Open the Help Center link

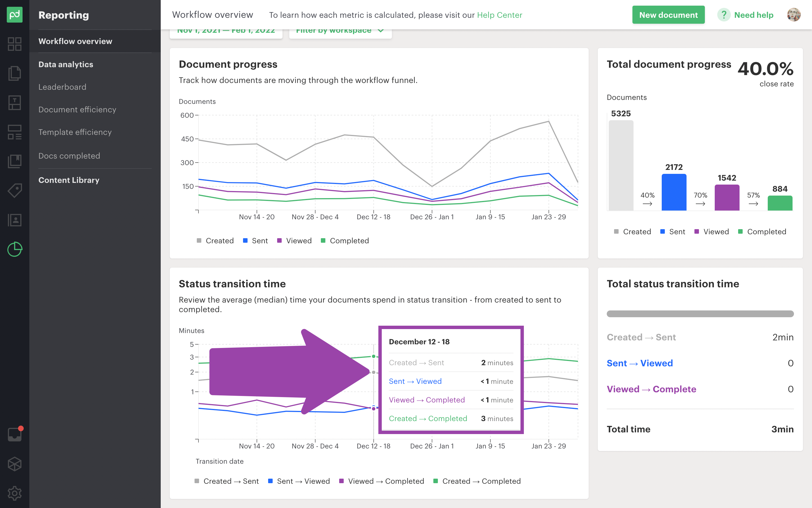tap(500, 15)
